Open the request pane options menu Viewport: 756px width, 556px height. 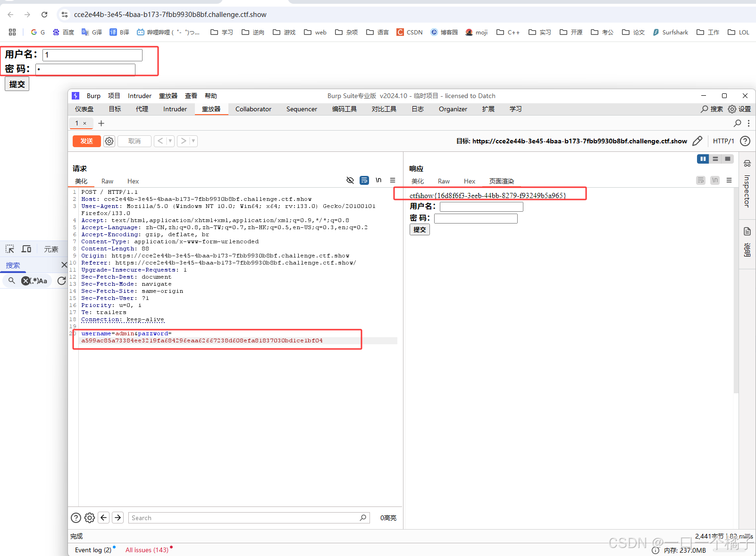[393, 180]
